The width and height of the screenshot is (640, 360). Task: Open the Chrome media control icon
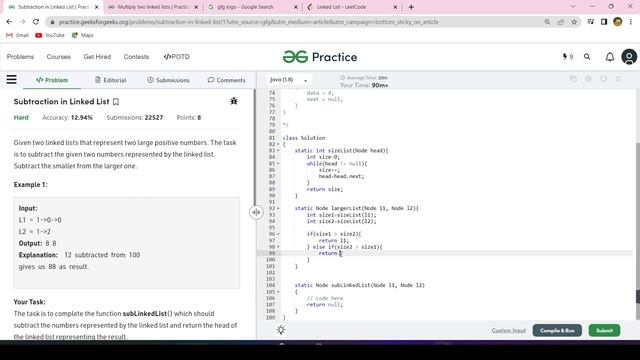coord(591,22)
